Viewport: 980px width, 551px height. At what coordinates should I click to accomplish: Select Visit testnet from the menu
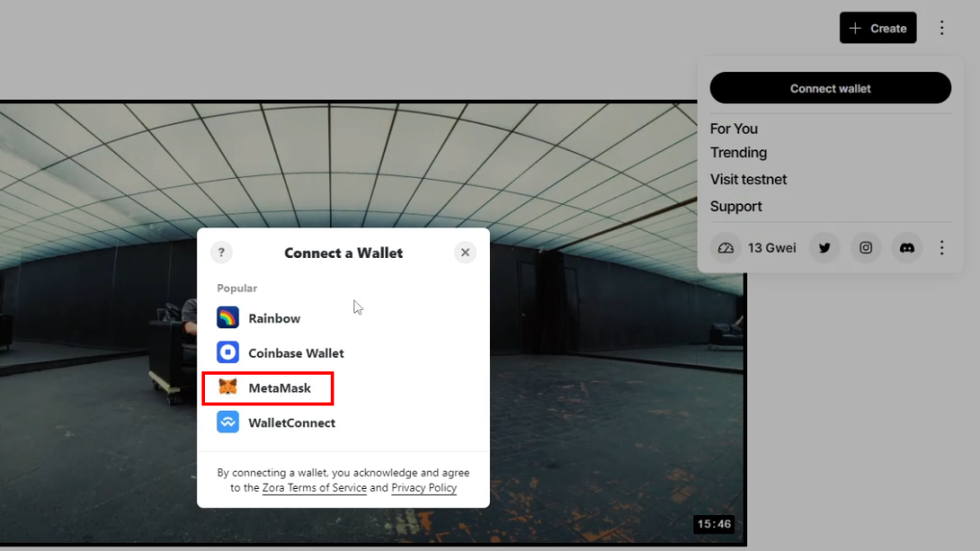tap(748, 179)
